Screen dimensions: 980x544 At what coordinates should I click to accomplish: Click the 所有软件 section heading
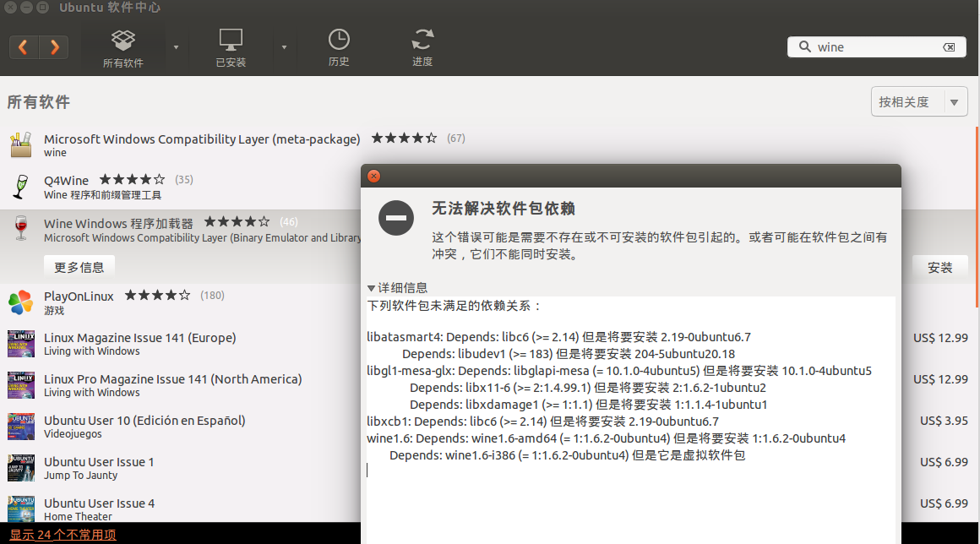coord(39,102)
